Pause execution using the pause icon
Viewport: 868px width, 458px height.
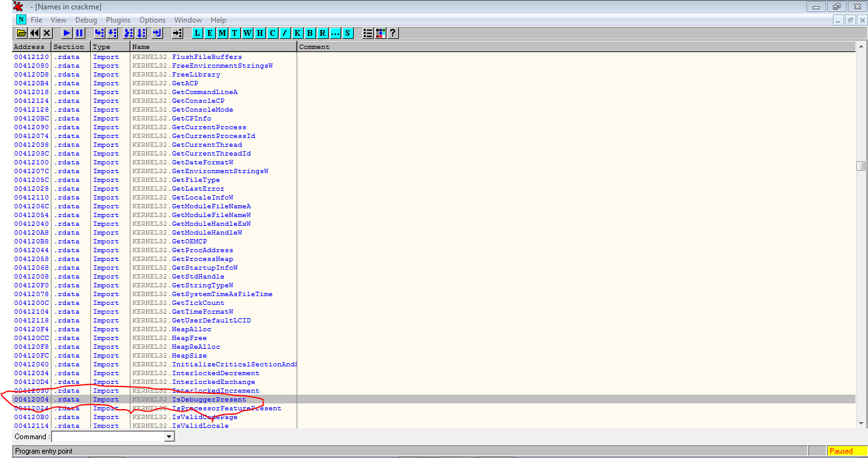point(78,33)
